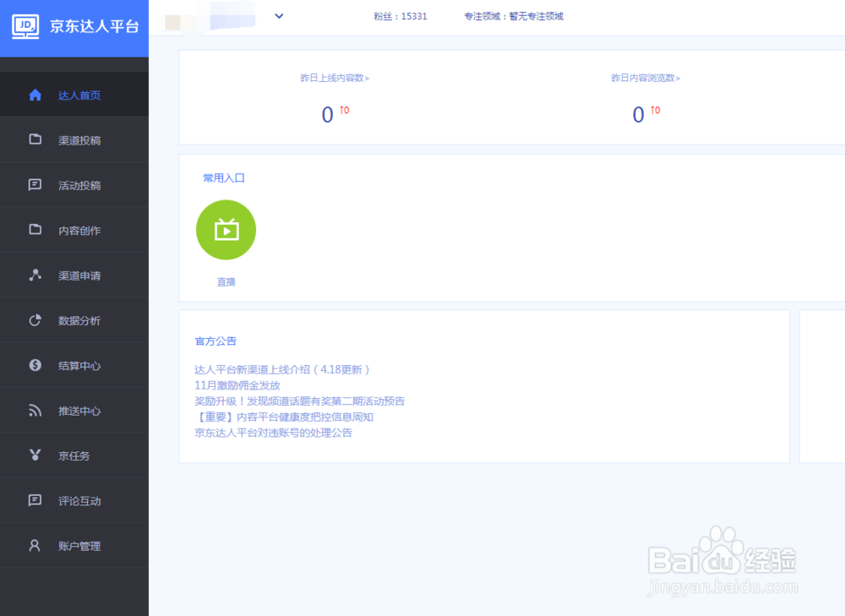Viewport: 845px width, 616px height.
Task: Open announcement 奖励升级！发现频道话题有奖第二期活动预告
Action: [300, 401]
